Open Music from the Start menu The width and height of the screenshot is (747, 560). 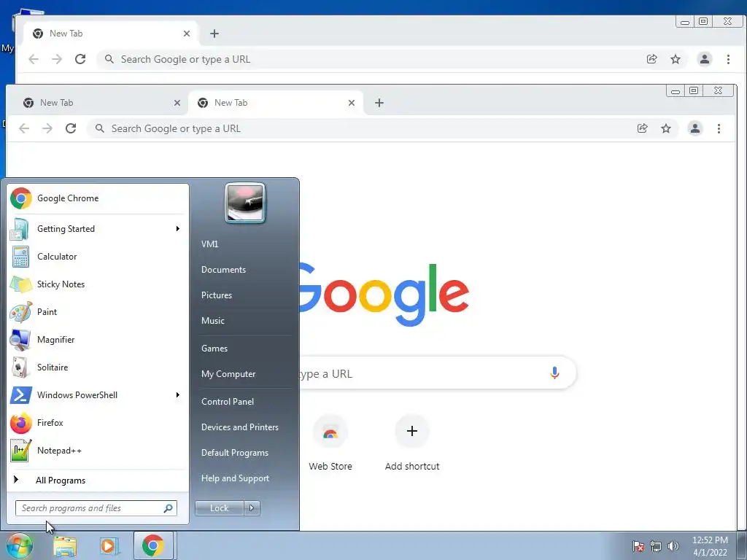213,321
